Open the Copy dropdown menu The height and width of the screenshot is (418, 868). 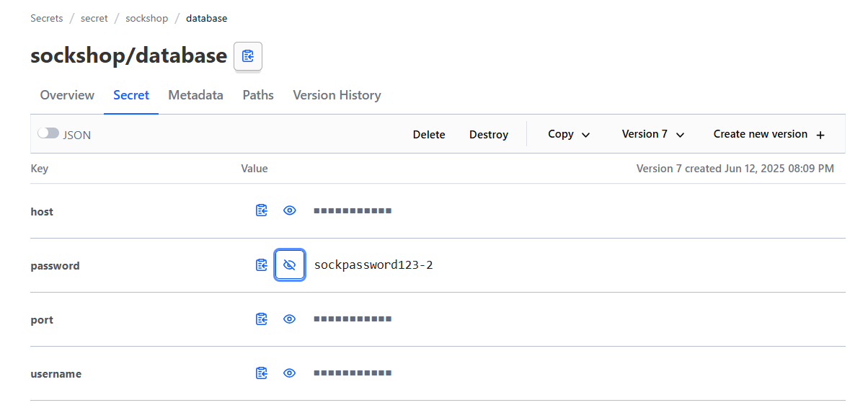569,134
